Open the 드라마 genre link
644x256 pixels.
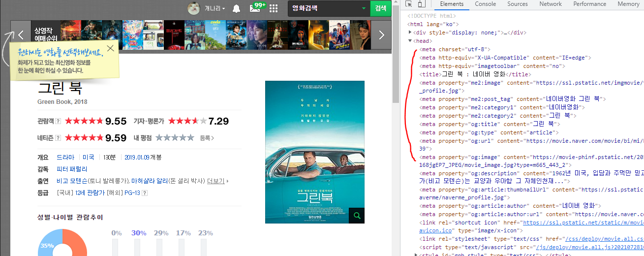coord(65,158)
